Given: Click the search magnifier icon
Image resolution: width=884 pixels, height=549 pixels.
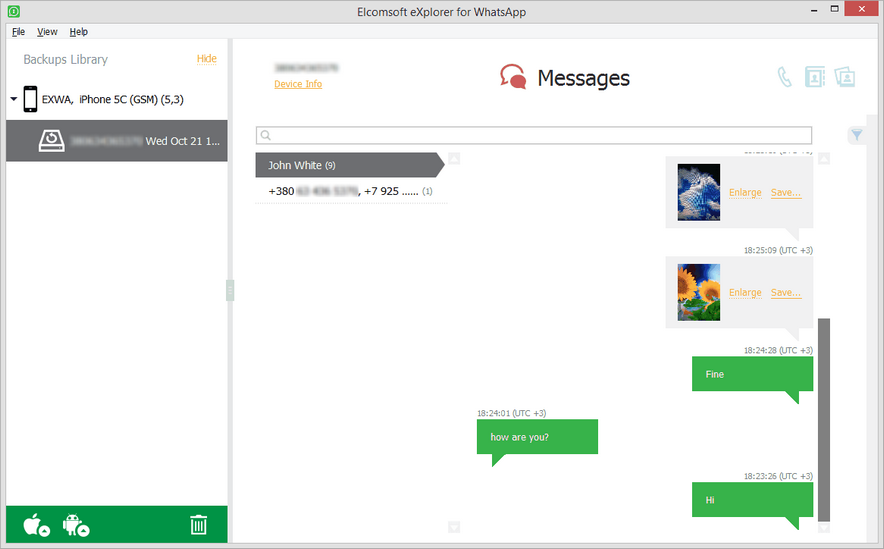Looking at the screenshot, I should point(266,135).
